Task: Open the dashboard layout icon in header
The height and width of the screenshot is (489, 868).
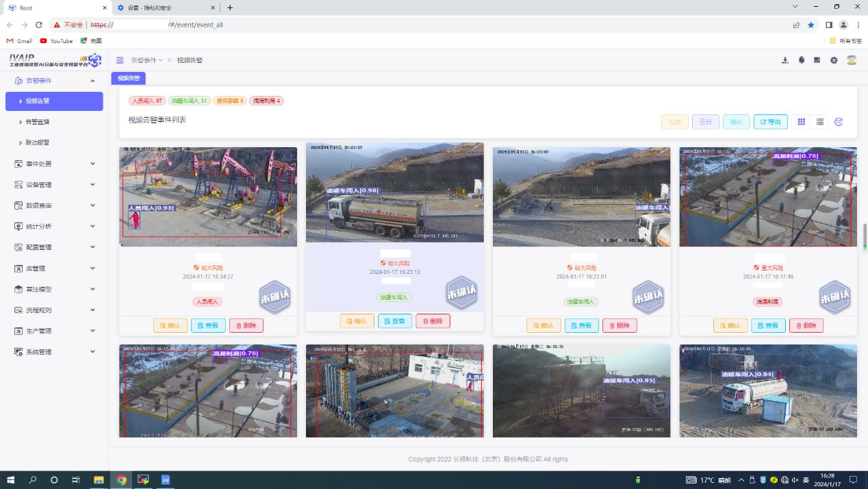Action: click(x=817, y=60)
